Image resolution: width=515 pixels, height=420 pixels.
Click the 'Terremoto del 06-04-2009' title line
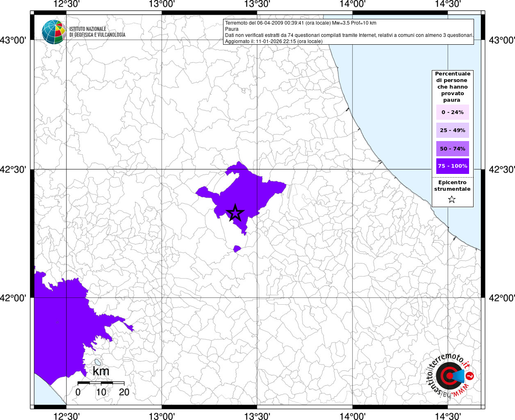click(x=301, y=23)
